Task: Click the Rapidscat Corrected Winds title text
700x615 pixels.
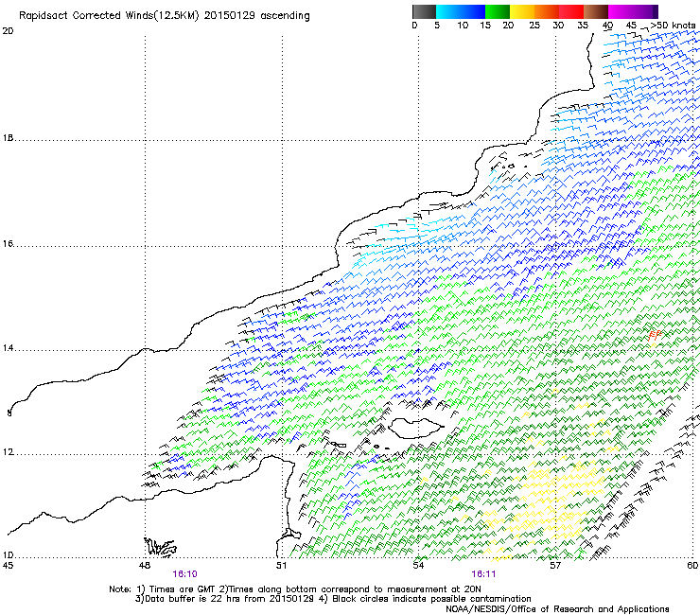Action: tap(165, 16)
